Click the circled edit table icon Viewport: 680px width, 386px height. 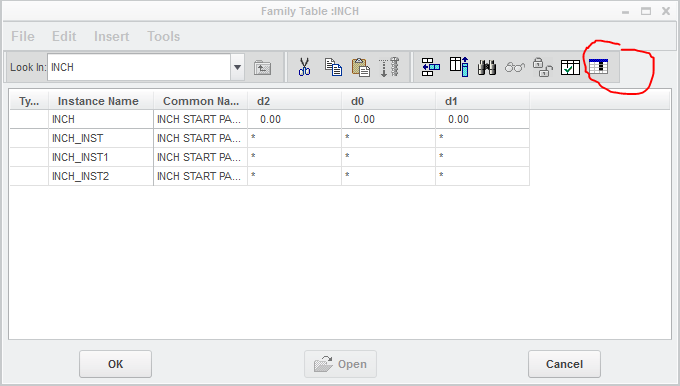pyautogui.click(x=598, y=66)
